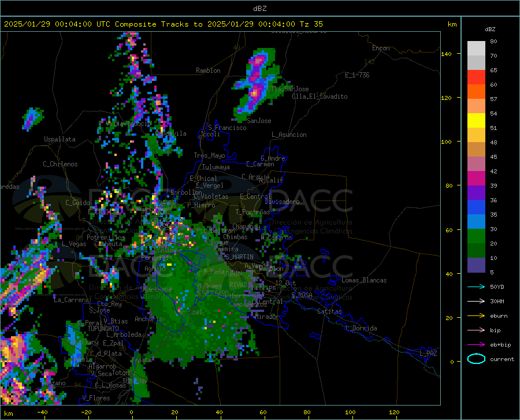Screen dimensions: 520x420
Task: Click the L_Arboleda map label
Action: 124,334
